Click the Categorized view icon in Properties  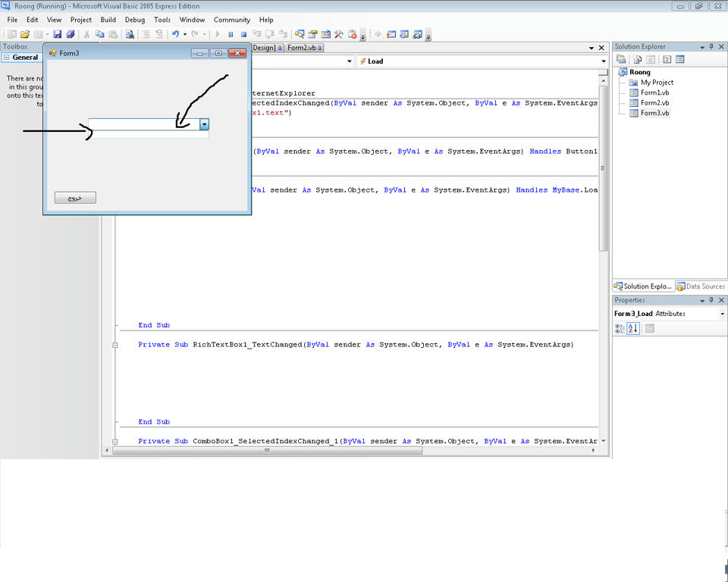point(620,329)
